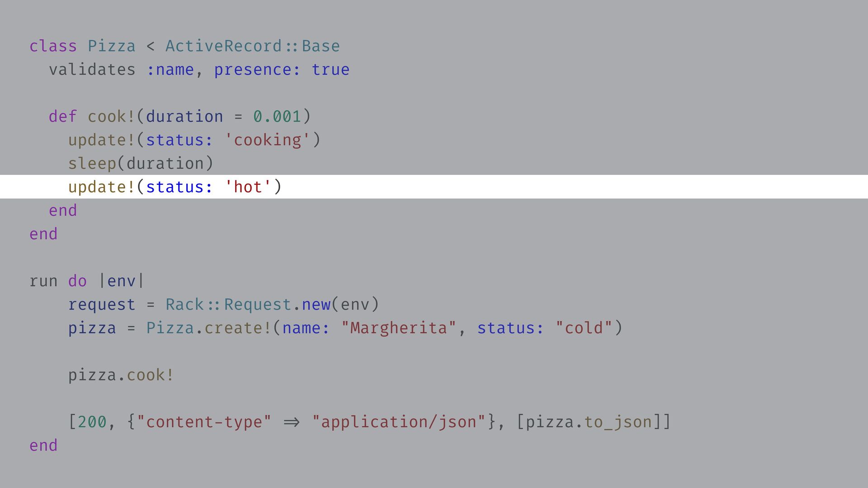Click the :name symbol in validates
This screenshot has width=868, height=488.
(x=170, y=70)
